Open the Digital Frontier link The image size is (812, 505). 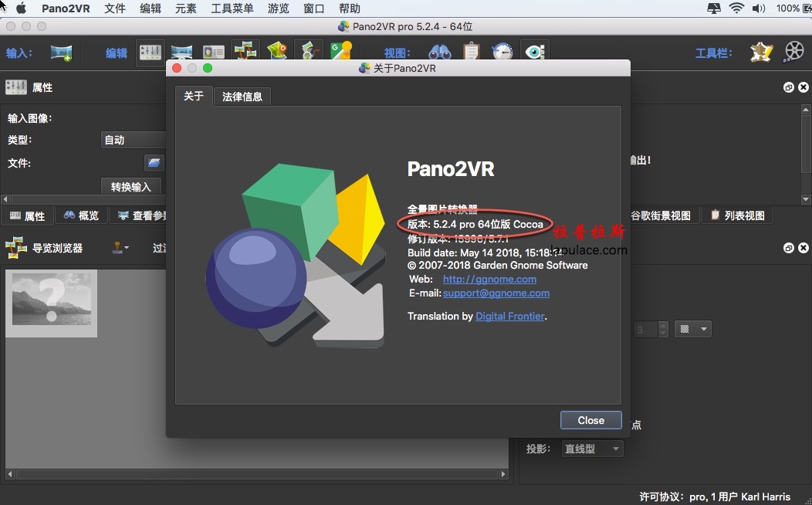[510, 316]
